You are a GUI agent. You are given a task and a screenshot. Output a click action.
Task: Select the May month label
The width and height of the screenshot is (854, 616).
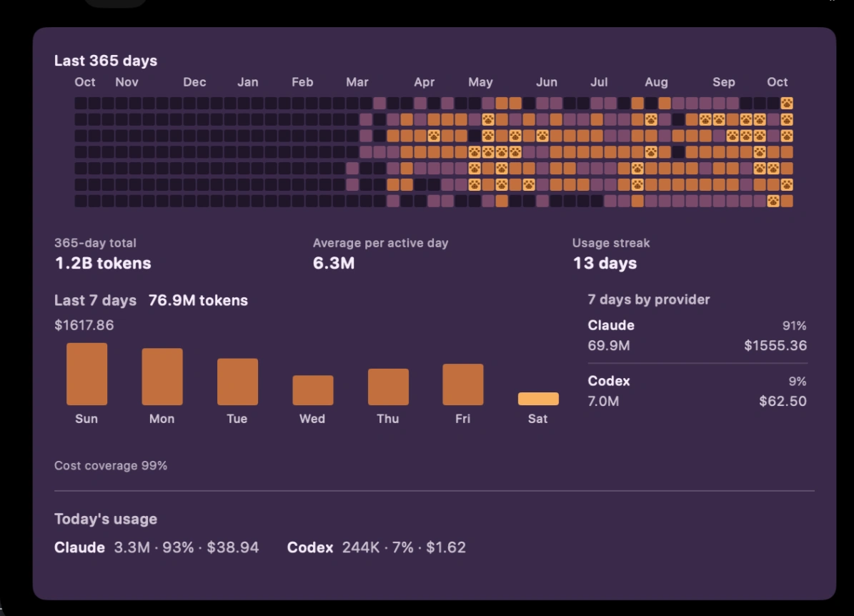pyautogui.click(x=480, y=82)
